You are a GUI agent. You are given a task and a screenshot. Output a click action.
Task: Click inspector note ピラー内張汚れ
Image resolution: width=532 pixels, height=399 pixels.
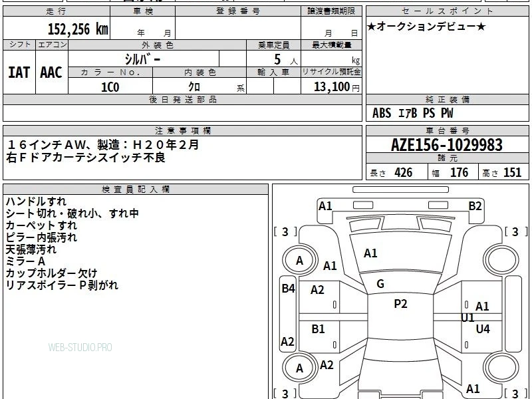[41, 237]
